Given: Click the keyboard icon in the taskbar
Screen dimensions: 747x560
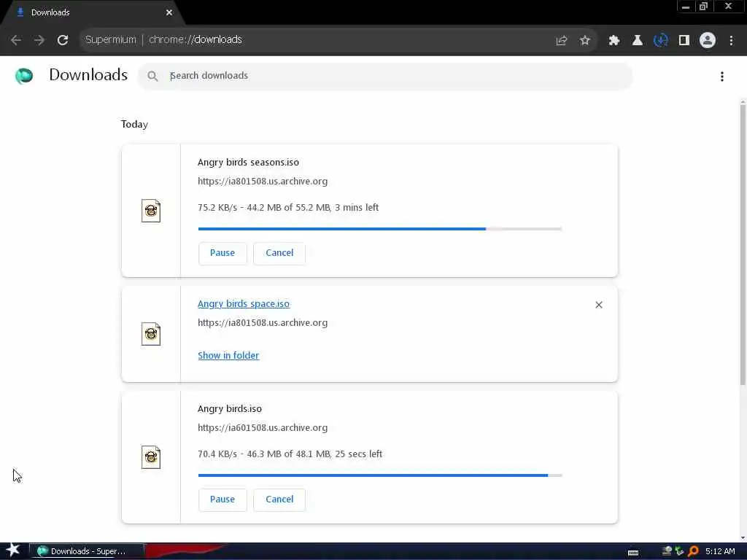Looking at the screenshot, I should pos(633,553).
